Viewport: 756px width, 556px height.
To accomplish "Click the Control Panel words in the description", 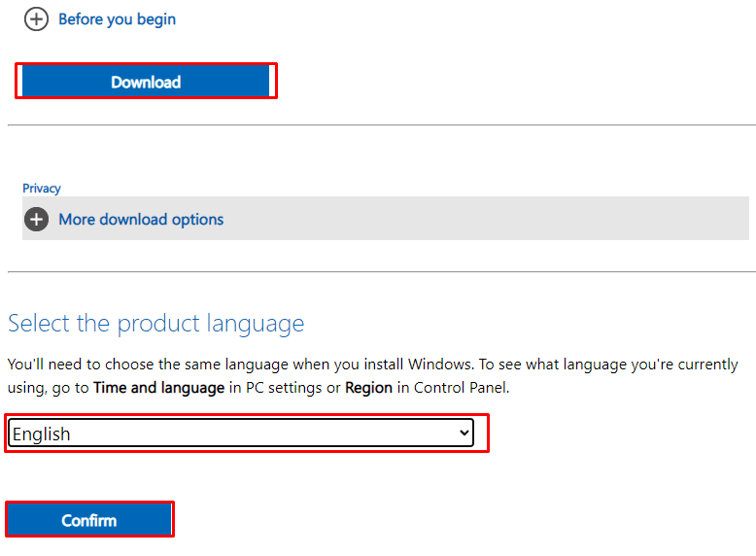I will pyautogui.click(x=461, y=388).
